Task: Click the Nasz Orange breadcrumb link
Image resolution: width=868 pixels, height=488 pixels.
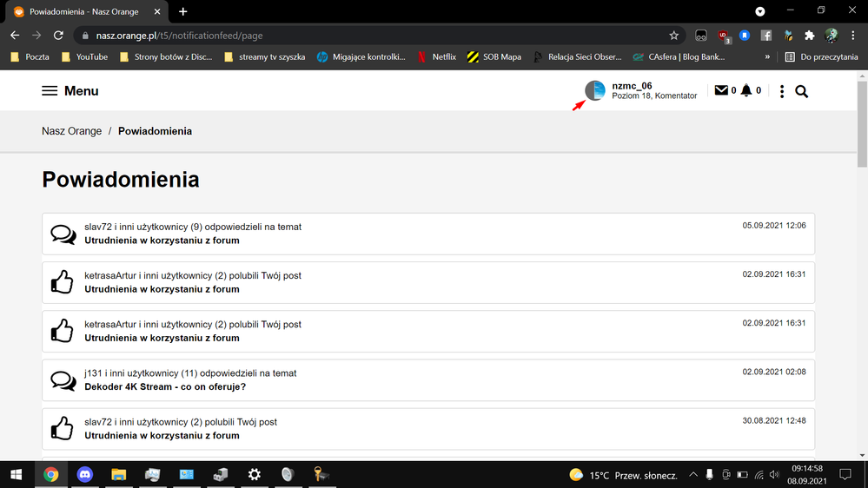Action: (71, 131)
